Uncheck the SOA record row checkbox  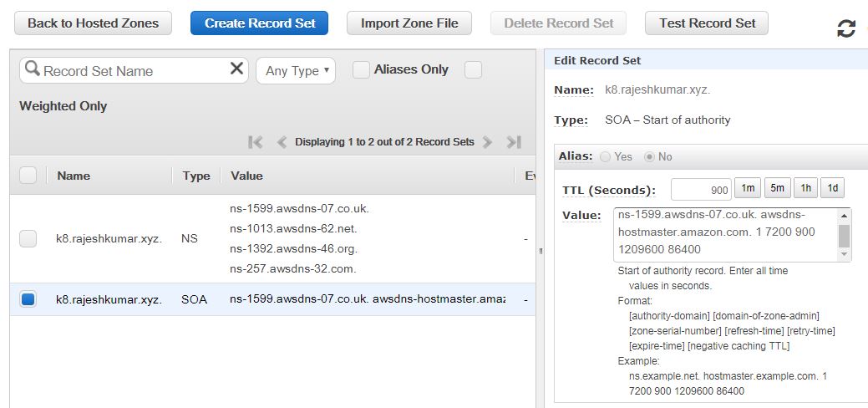[28, 298]
